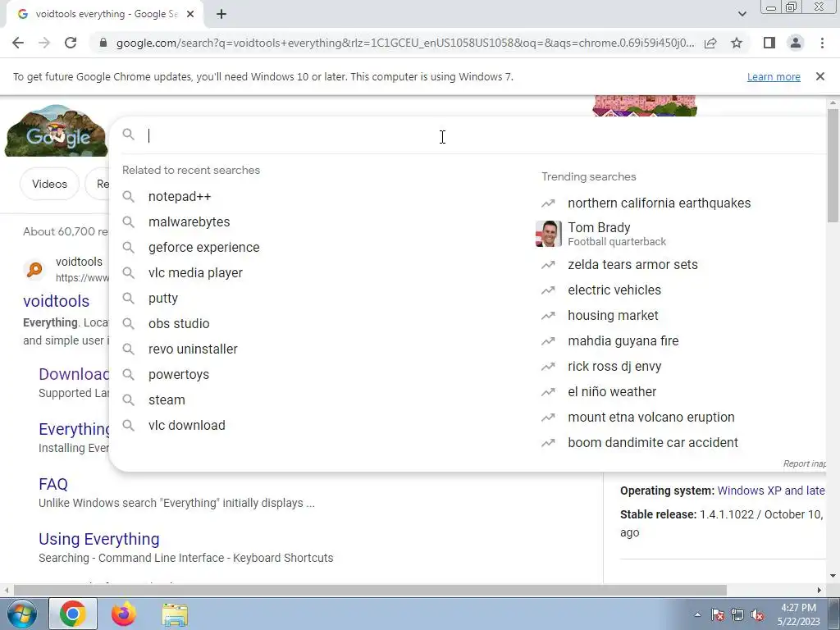Open a new tab with plus button
840x630 pixels.
221,15
